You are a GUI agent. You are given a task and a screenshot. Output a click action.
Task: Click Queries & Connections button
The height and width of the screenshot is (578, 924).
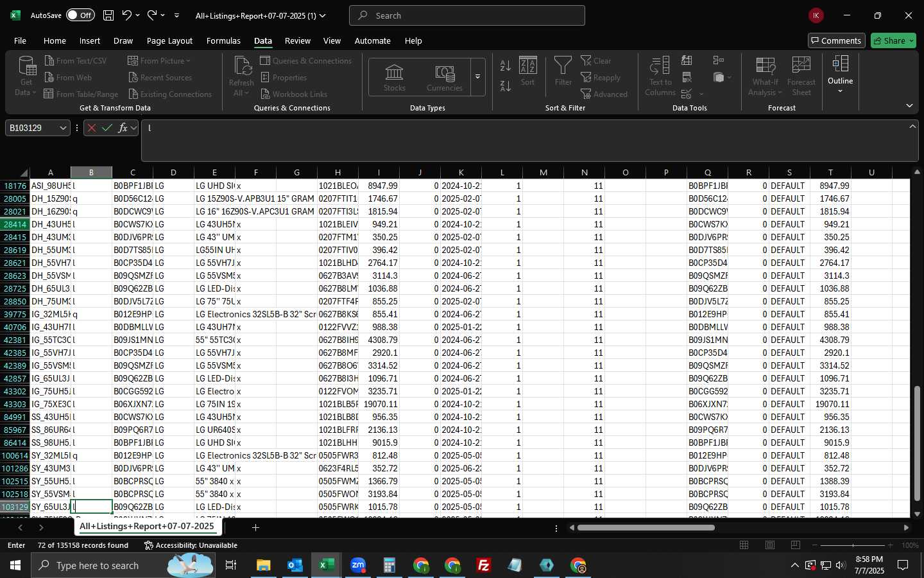(306, 60)
